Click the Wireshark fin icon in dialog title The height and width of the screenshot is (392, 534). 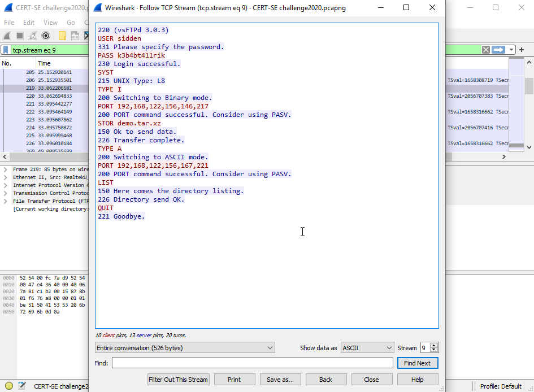pyautogui.click(x=98, y=7)
